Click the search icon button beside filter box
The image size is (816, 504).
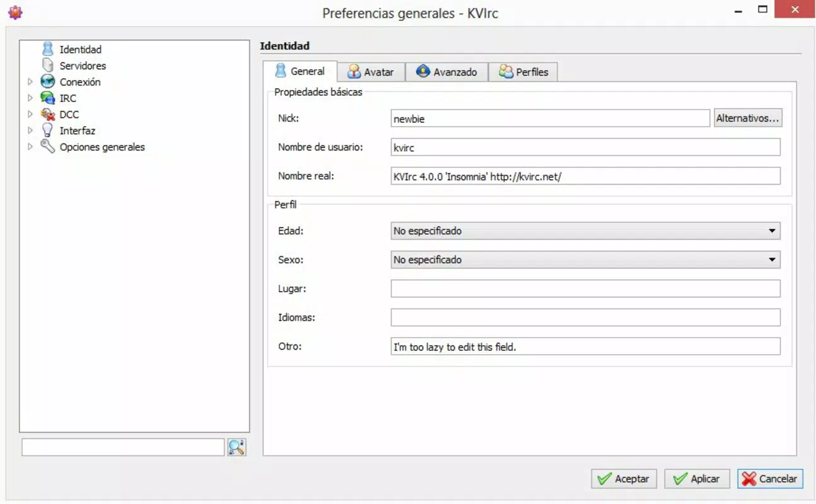[x=236, y=447]
